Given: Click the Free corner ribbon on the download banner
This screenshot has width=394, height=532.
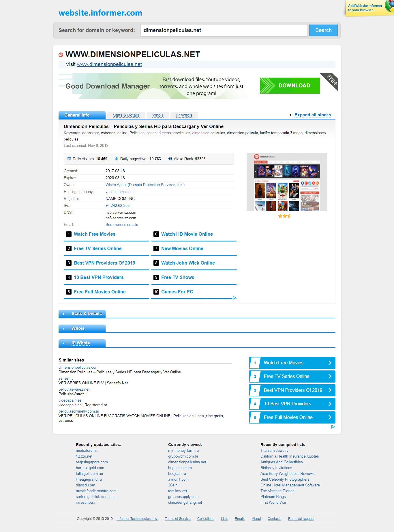Looking at the screenshot, I should (331, 80).
